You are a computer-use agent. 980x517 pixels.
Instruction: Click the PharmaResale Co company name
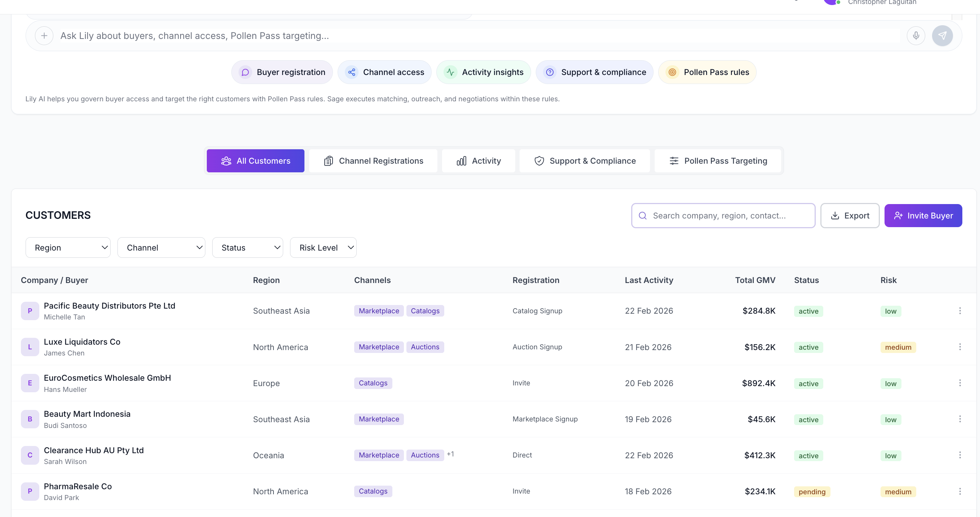pos(77,486)
